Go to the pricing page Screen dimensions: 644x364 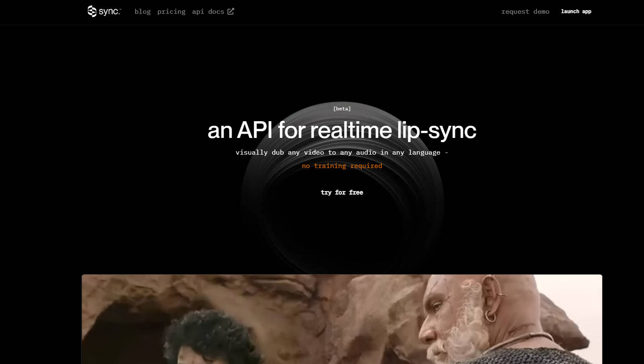click(x=171, y=12)
